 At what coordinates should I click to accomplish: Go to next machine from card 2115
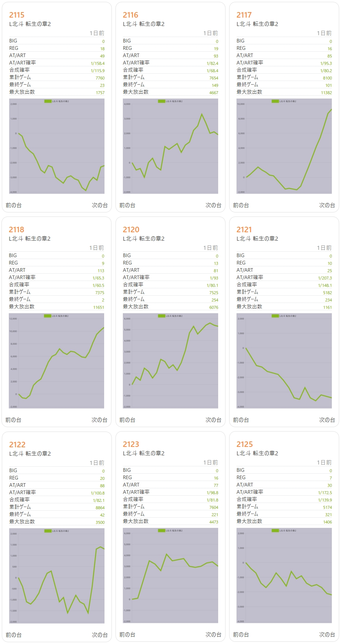(100, 205)
